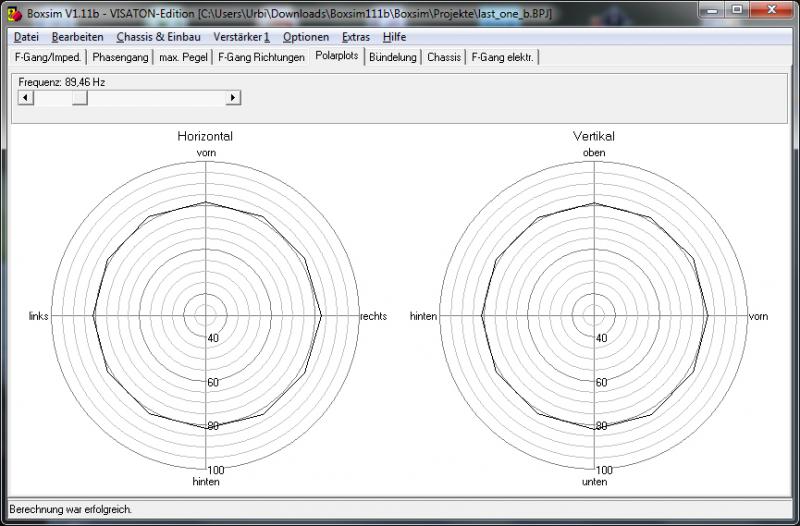Show the Hilfe menu
Viewport: 800px width, 526px height.
(x=394, y=37)
